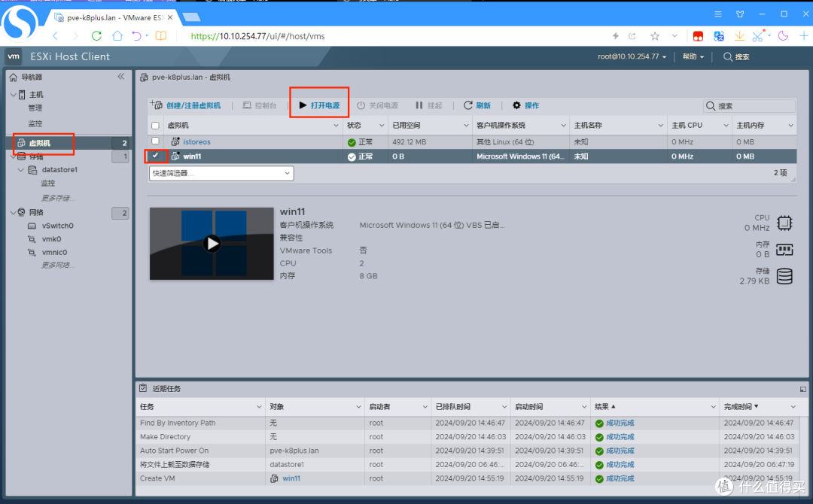
Task: Click the istoreos VM icon in list
Action: 175,141
